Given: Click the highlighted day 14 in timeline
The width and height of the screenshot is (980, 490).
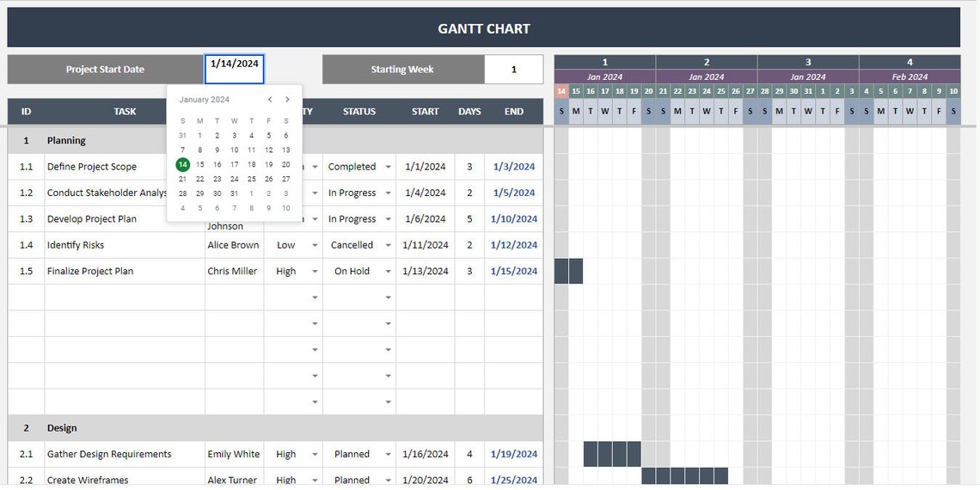Looking at the screenshot, I should click(561, 91).
